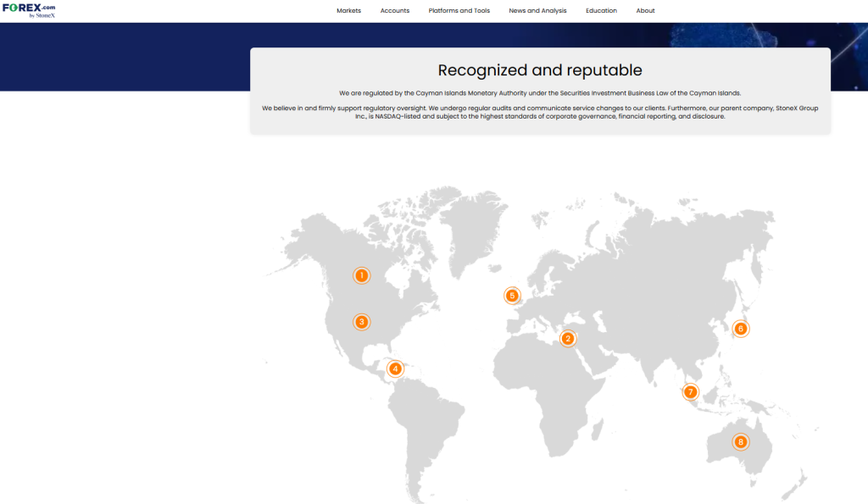Select map marker number 7 in Singapore
The image size is (868, 504).
(x=690, y=391)
